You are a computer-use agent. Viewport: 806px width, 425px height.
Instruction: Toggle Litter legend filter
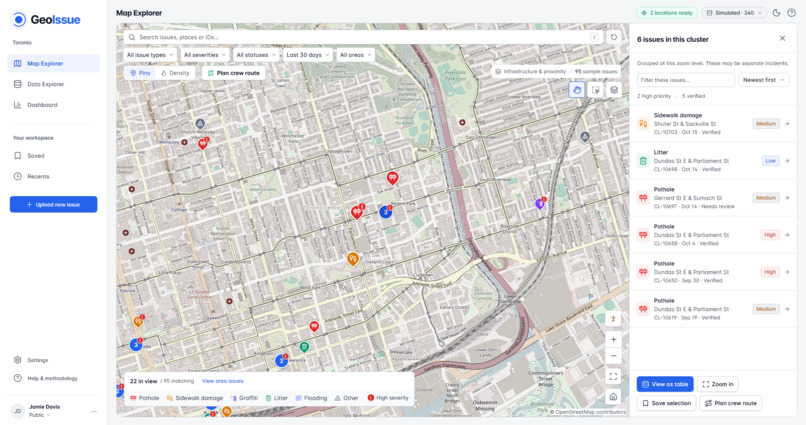pos(277,398)
